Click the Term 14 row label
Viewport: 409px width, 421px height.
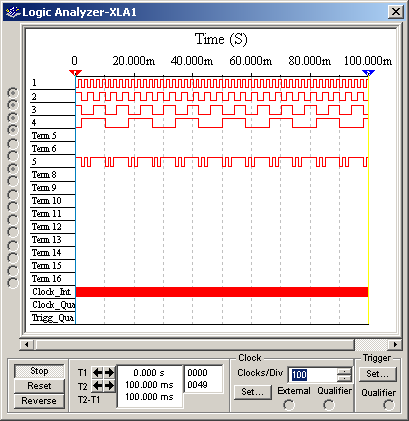(47, 253)
